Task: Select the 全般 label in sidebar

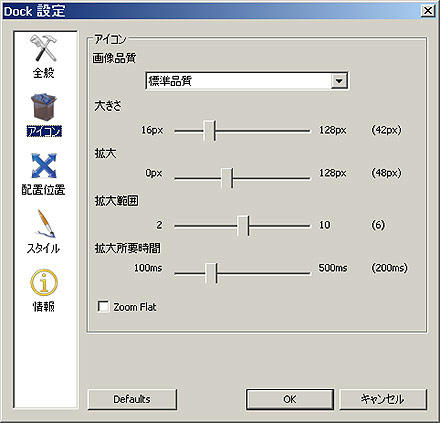Action: click(x=44, y=73)
